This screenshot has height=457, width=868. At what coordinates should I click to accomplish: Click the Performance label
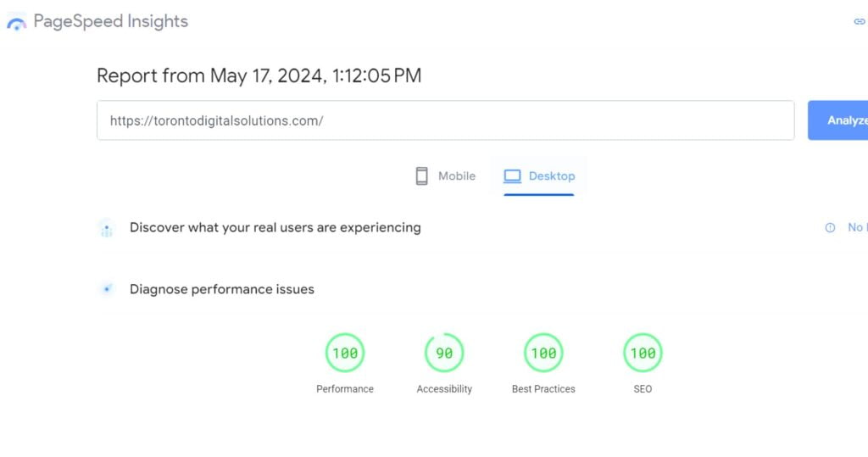click(345, 389)
